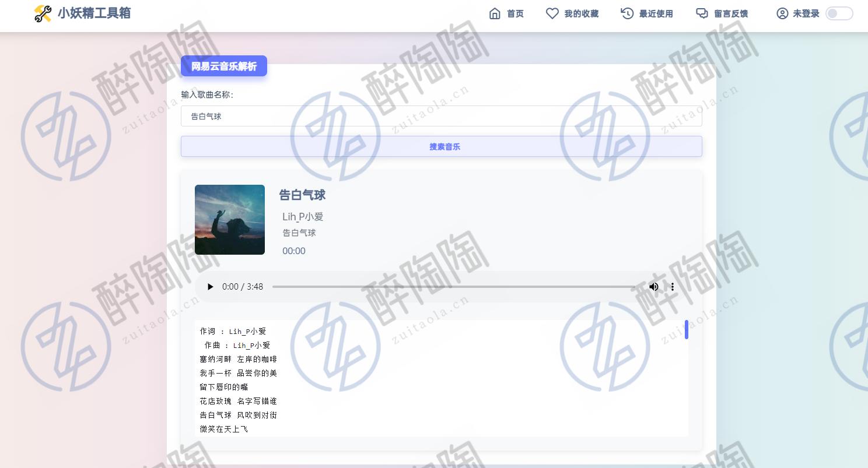Open the 留言反馈 page
This screenshot has height=468, width=868.
pos(730,13)
